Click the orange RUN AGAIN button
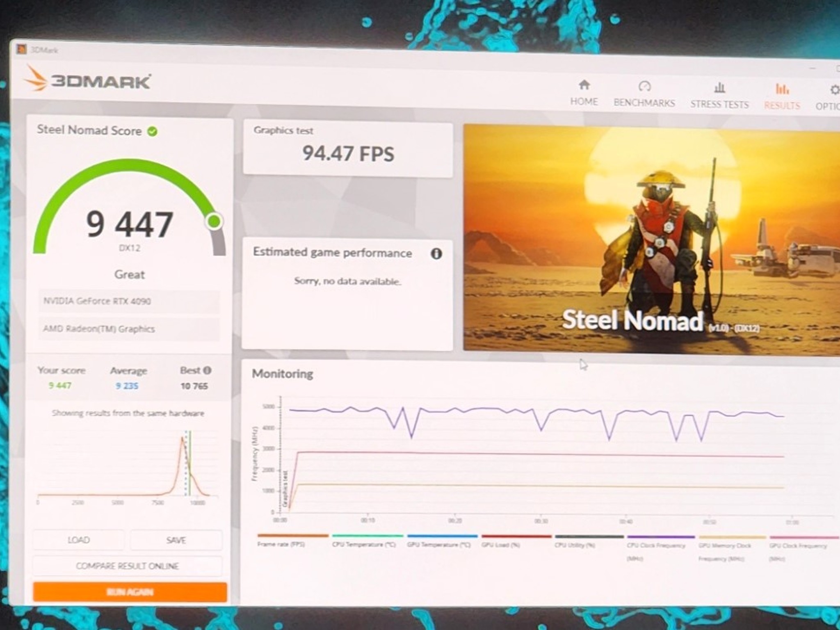The height and width of the screenshot is (630, 840). (130, 592)
